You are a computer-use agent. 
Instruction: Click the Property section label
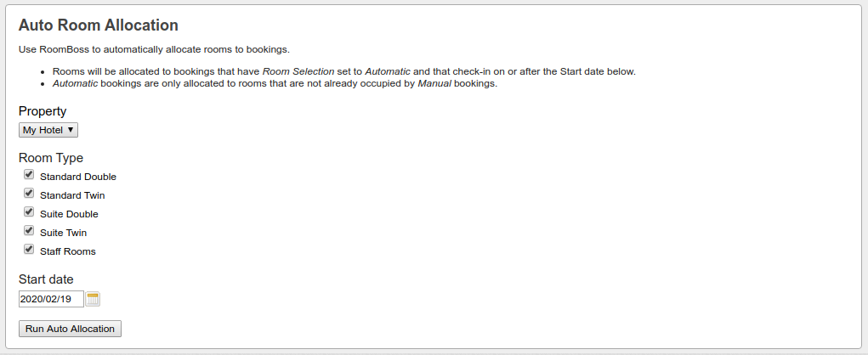tap(43, 111)
